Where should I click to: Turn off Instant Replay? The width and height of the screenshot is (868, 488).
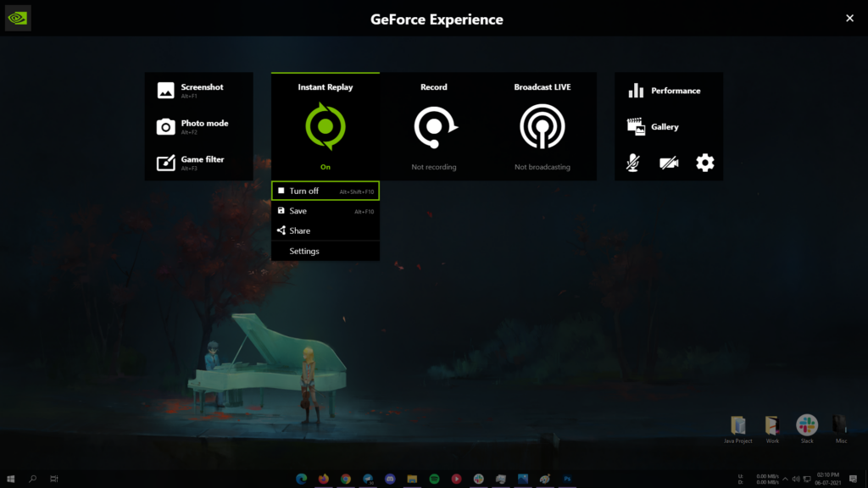325,190
